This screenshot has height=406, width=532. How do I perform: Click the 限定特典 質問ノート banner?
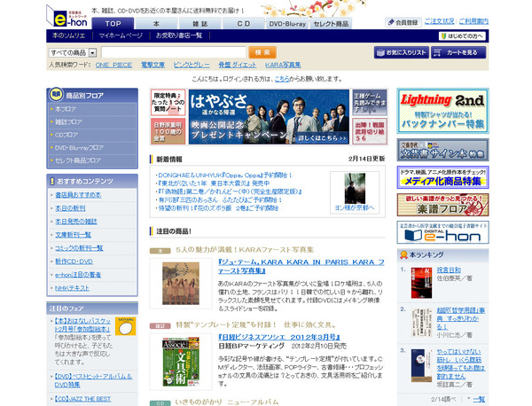coord(168,103)
